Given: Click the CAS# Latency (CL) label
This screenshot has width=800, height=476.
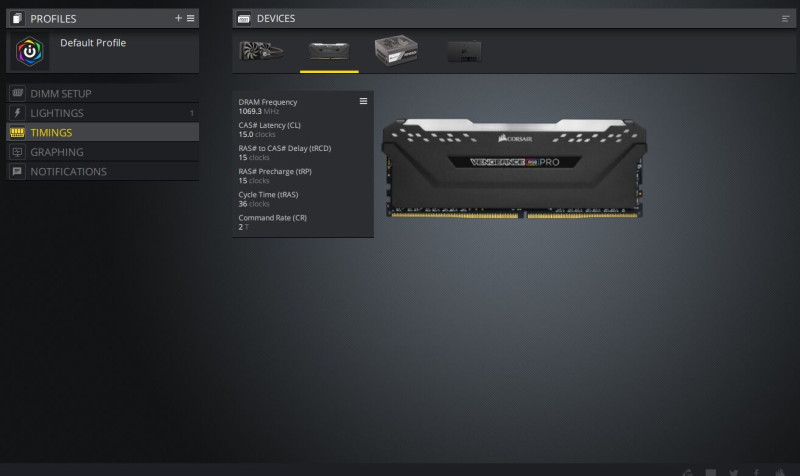Looking at the screenshot, I should click(x=269, y=125).
